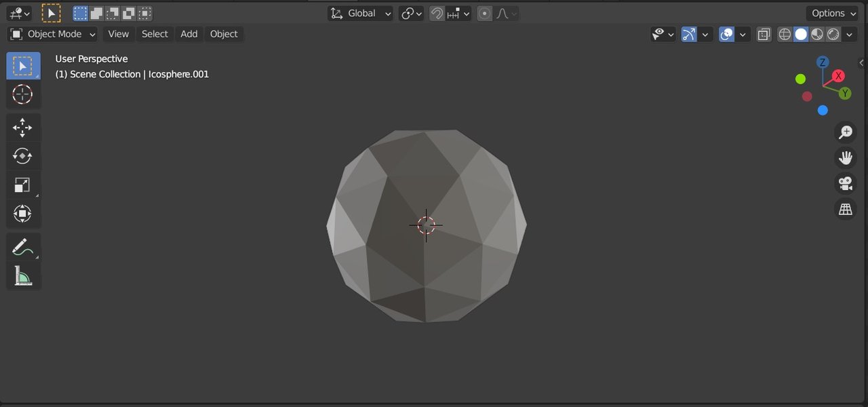Open the View menu
The image size is (868, 407).
118,34
